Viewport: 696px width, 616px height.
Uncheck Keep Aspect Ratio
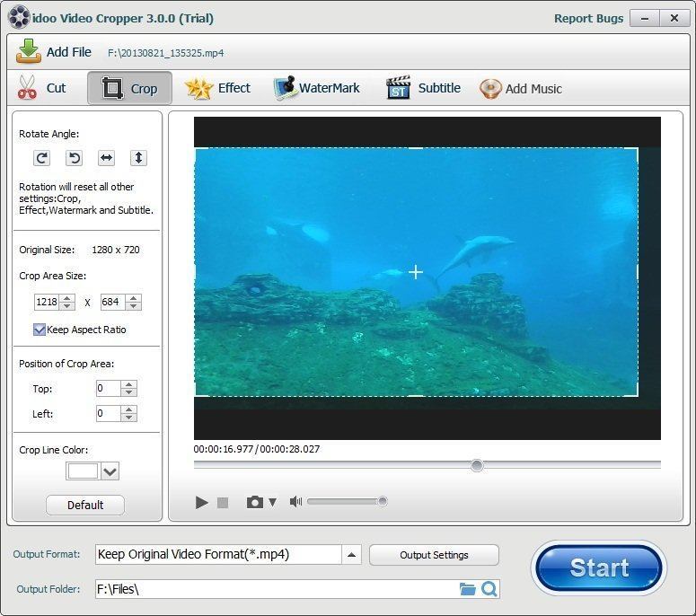[x=40, y=330]
